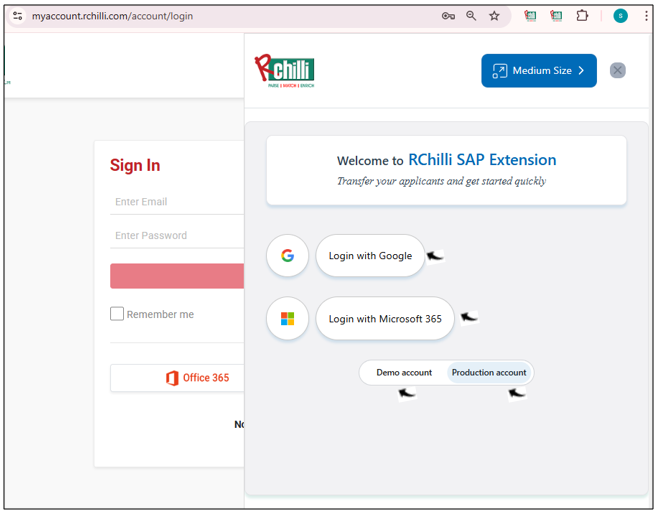The width and height of the screenshot is (657, 512).
Task: Open the saved passwords key icon
Action: tap(448, 16)
